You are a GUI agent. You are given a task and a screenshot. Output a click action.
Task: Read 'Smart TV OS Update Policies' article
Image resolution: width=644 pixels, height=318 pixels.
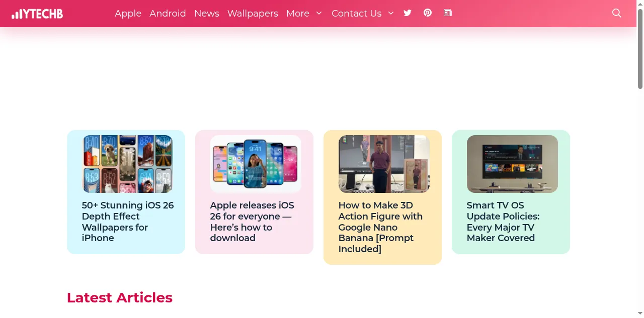click(503, 222)
